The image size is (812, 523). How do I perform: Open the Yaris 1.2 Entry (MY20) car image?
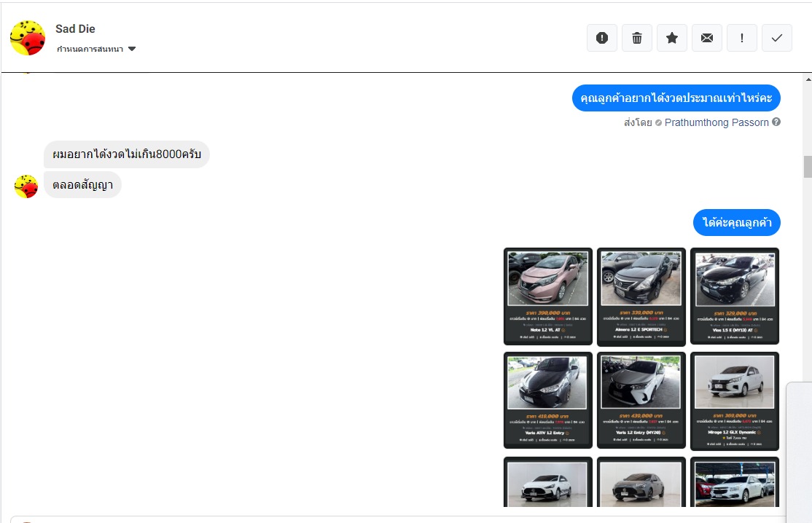click(641, 401)
